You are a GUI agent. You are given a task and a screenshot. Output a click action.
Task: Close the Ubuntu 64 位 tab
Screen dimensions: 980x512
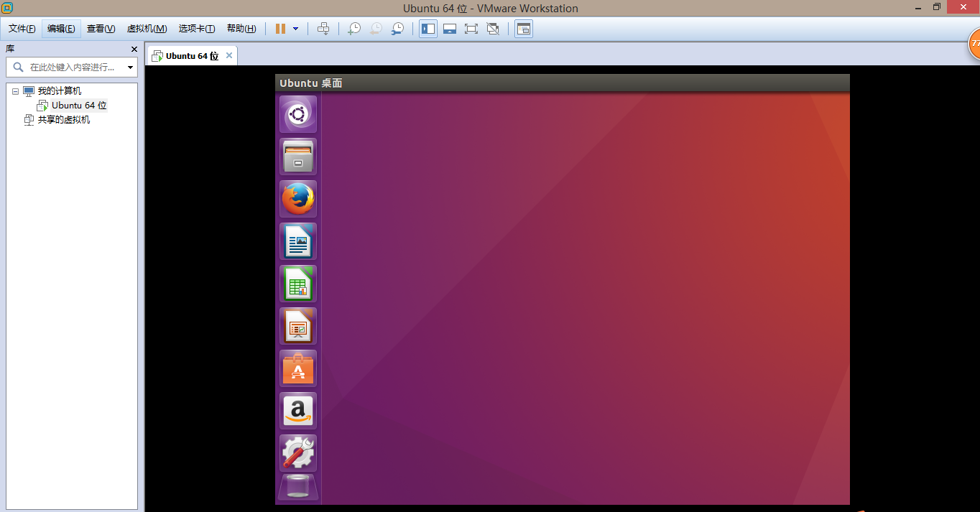tap(229, 55)
